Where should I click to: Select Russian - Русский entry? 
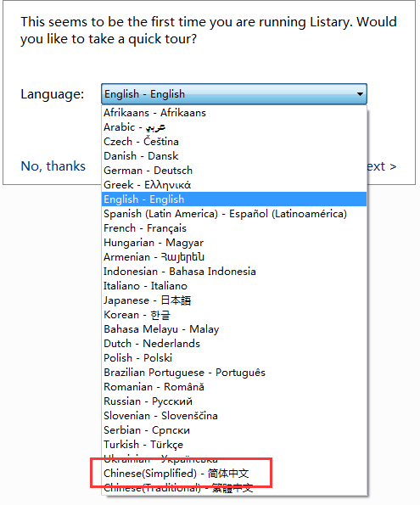pyautogui.click(x=234, y=401)
